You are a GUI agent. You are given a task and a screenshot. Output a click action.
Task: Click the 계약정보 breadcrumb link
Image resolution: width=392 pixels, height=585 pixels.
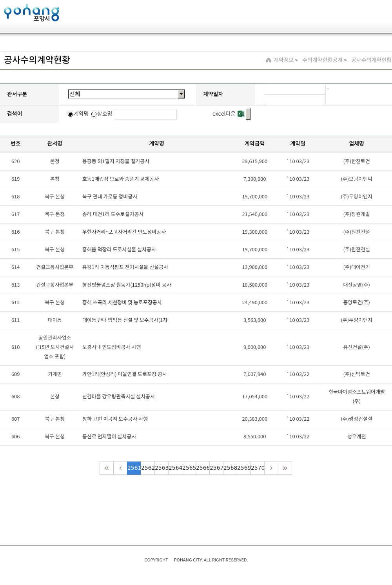[283, 60]
